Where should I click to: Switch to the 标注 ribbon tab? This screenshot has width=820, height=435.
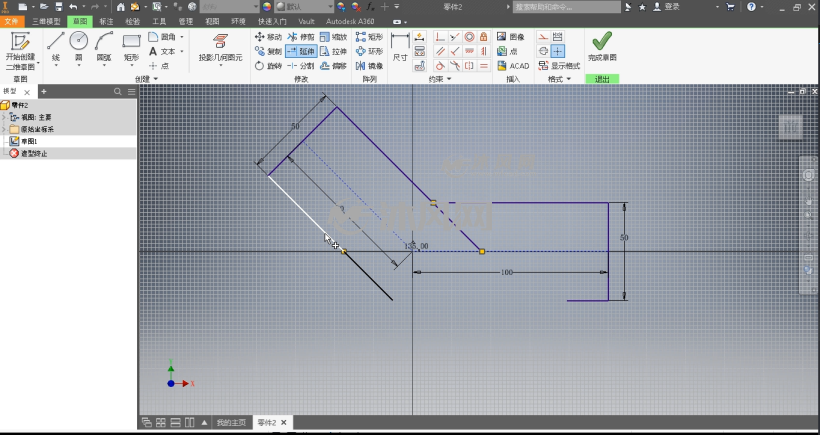[x=106, y=21]
